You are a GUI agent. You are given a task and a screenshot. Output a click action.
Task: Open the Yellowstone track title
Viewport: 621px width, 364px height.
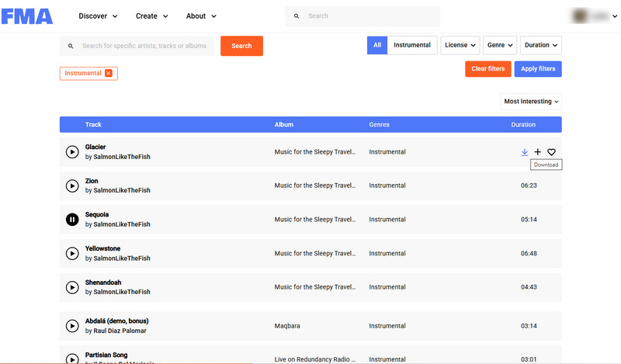[x=102, y=248]
